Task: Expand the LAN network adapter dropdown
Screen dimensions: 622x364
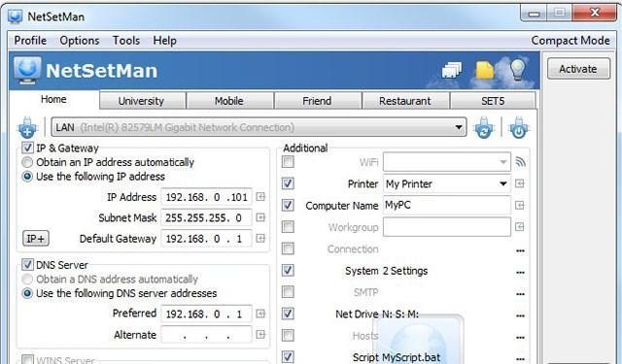Action: point(259,127)
